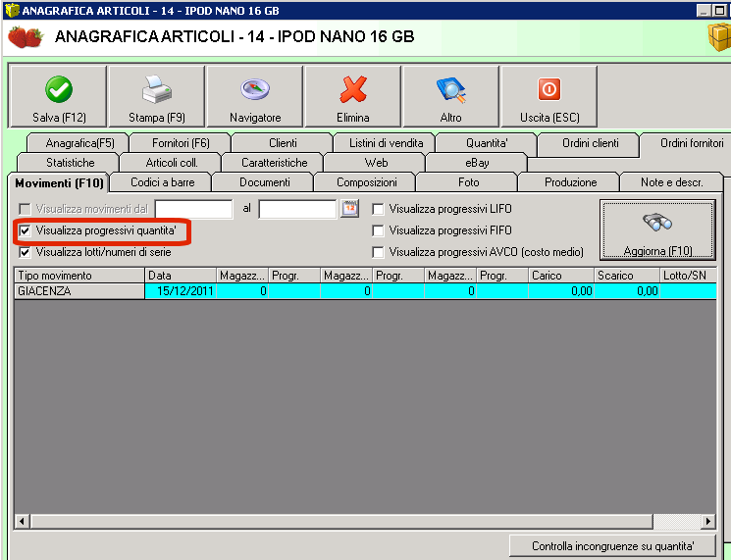Enable Visualizza progressivi AVCO (costo medio)
This screenshot has width=731, height=560.
tap(378, 252)
